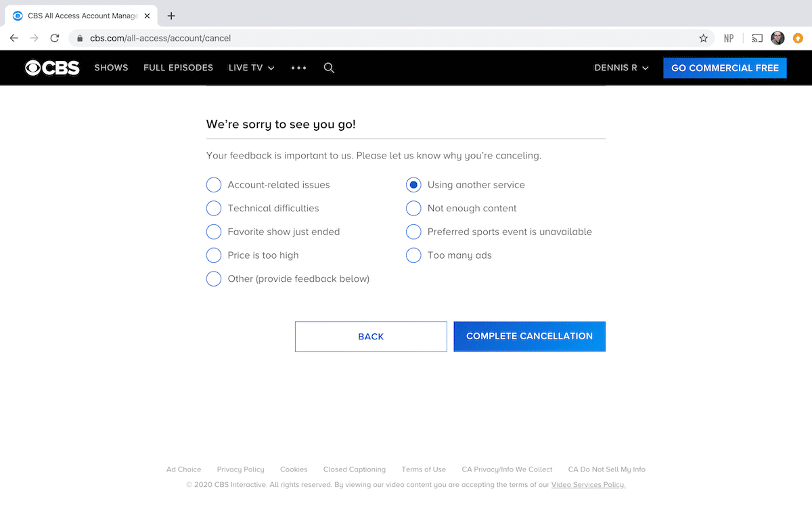Go to Full Episodes in the navigation
The image size is (812, 508).
coord(178,68)
